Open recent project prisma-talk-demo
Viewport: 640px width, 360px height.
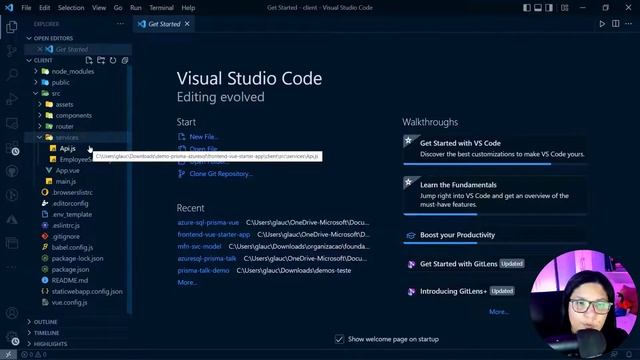point(203,270)
